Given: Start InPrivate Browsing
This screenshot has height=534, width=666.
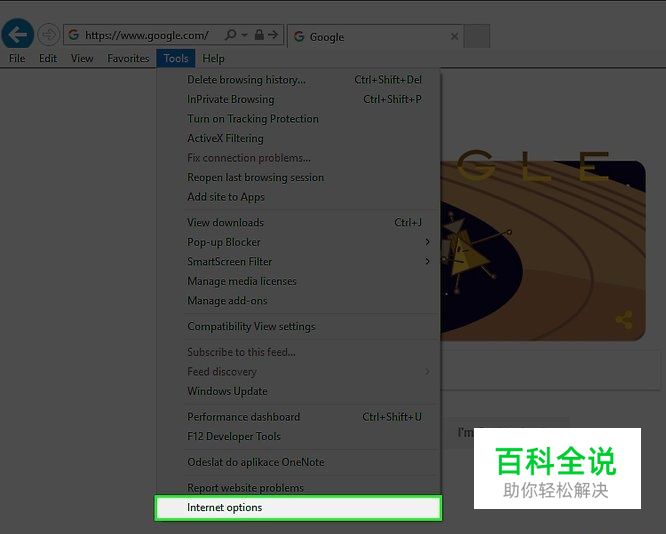Looking at the screenshot, I should [x=299, y=99].
